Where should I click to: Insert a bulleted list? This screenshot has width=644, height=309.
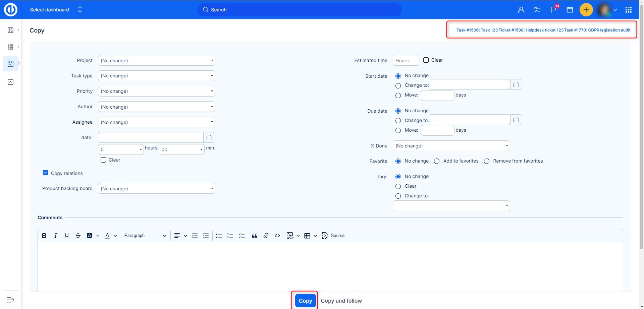(x=219, y=236)
